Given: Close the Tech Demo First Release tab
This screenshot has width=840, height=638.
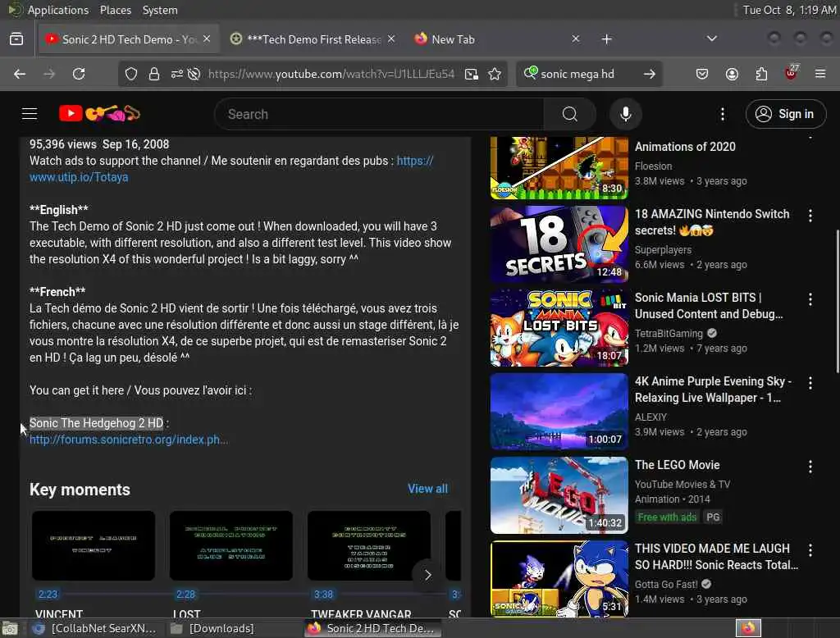Looking at the screenshot, I should (391, 39).
